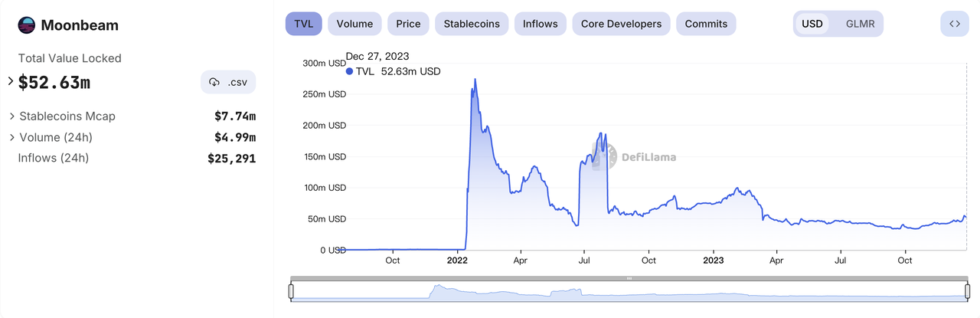Click the $7.74m stablecoins value
This screenshot has height=318, width=980.
235,116
